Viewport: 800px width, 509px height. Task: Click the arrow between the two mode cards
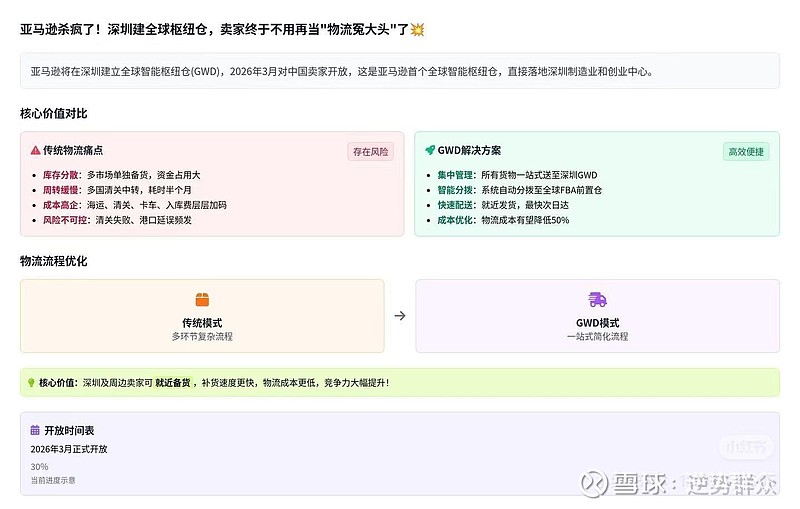click(x=400, y=316)
